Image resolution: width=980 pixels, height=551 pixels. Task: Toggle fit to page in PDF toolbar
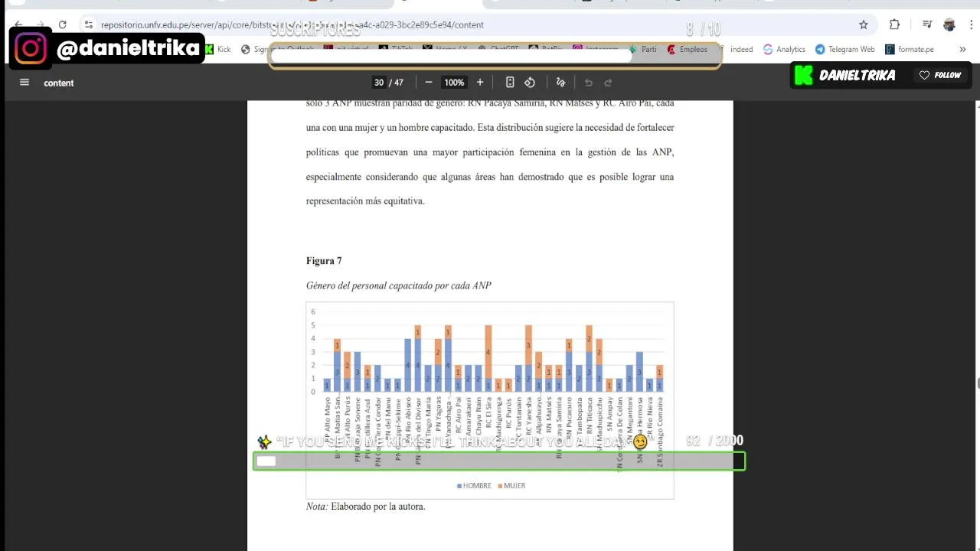click(510, 83)
